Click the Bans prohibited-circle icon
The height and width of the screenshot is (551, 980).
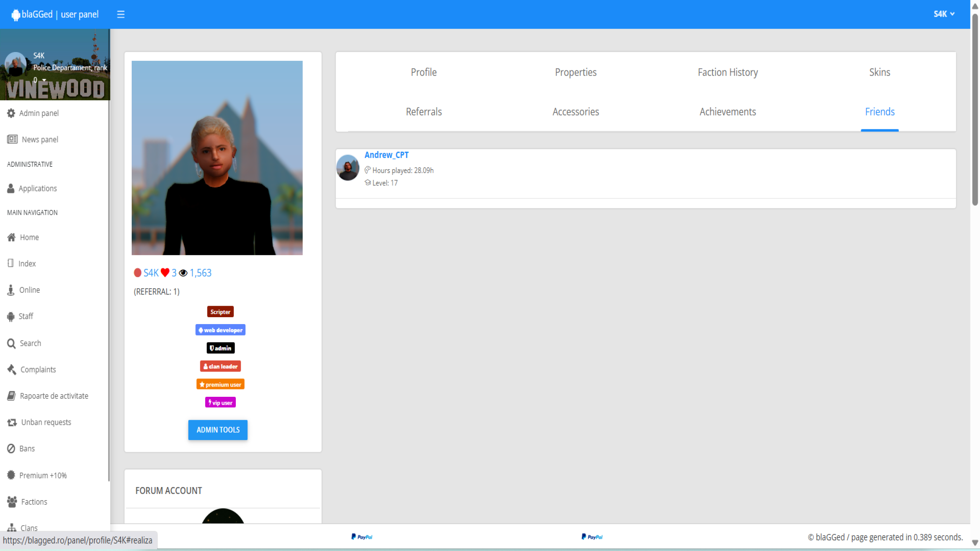11,448
